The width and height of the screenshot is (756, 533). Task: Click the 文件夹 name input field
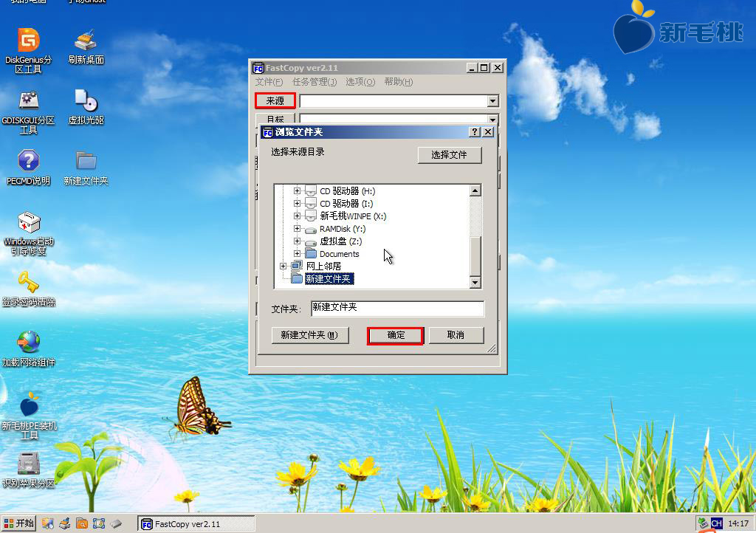pyautogui.click(x=397, y=309)
